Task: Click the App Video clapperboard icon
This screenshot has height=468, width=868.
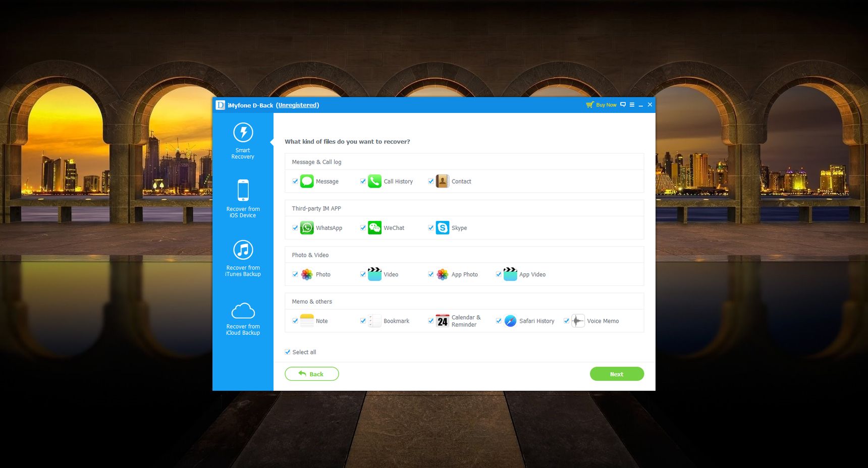Action: coord(510,274)
